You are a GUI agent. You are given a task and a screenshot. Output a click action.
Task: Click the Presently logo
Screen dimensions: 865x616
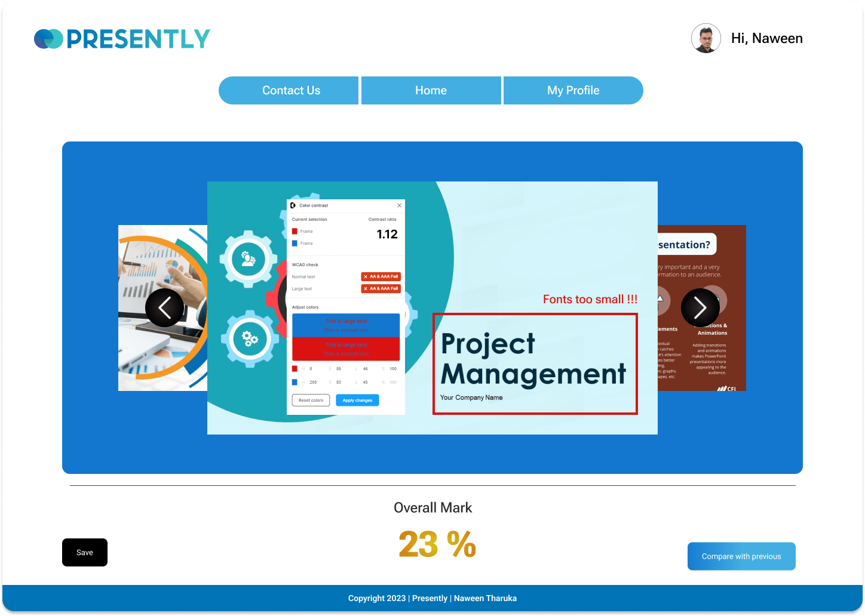[122, 39]
